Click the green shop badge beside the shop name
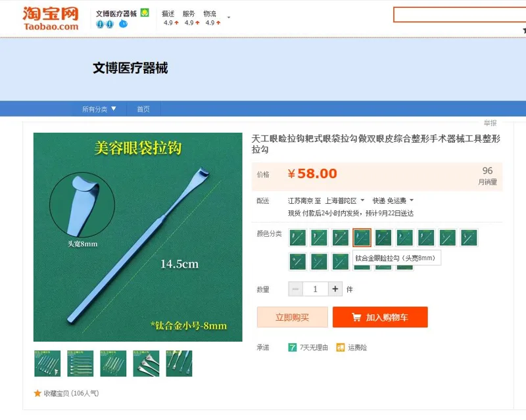This screenshot has width=526, height=420. point(145,12)
